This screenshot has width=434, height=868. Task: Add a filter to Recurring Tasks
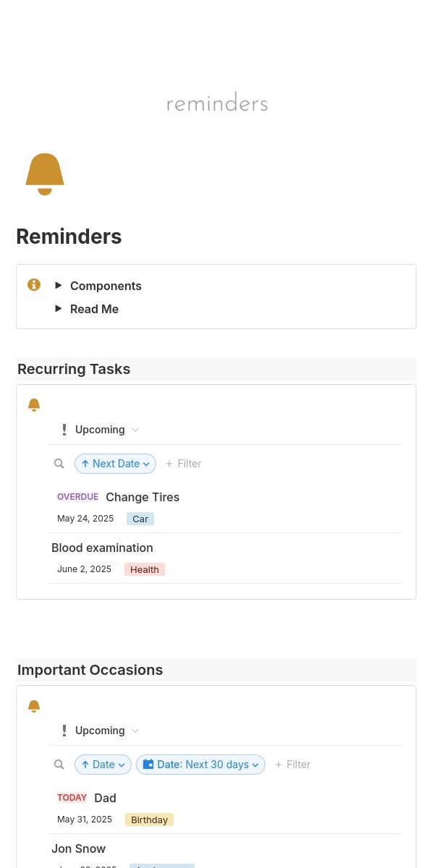click(x=183, y=464)
